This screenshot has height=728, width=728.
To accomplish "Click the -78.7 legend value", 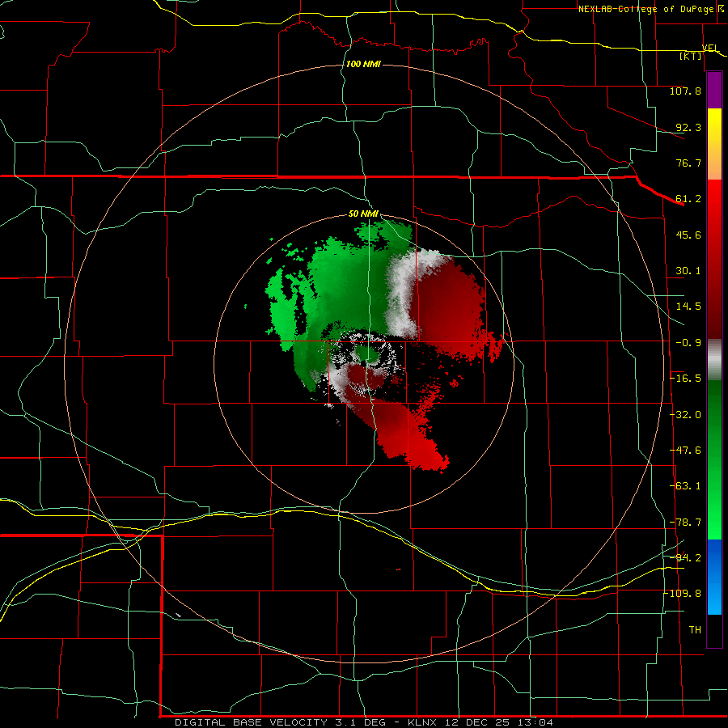I will point(685,523).
